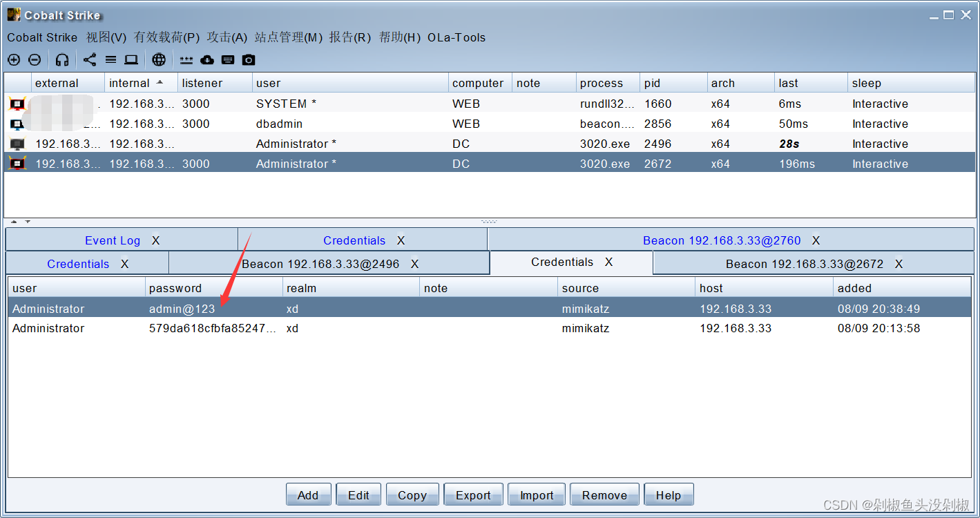Open the 有效载荷(P) menu
This screenshot has height=518, width=980.
coord(166,37)
